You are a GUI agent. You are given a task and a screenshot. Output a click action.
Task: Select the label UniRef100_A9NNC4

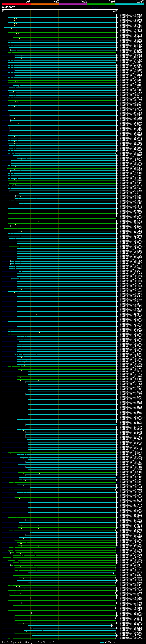pyautogui.click(x=131, y=55)
